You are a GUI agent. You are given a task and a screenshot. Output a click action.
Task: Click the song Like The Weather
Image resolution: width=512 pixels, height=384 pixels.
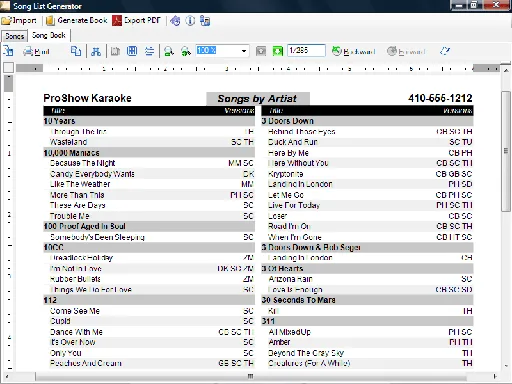coord(80,184)
